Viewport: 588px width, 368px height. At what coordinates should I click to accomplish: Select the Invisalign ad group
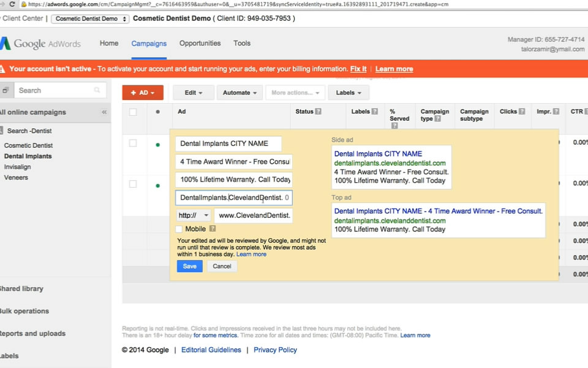[18, 167]
